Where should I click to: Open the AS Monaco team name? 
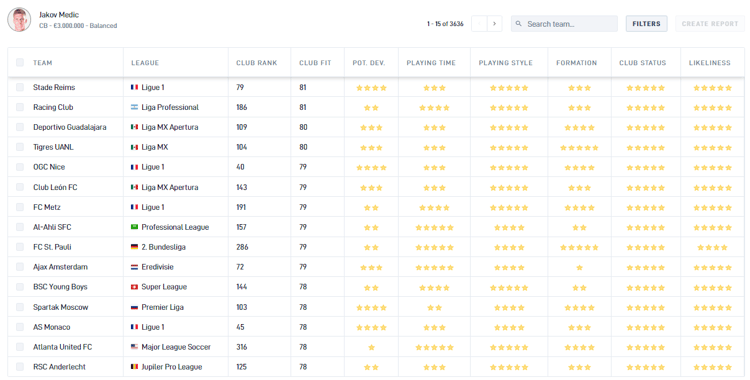point(52,327)
